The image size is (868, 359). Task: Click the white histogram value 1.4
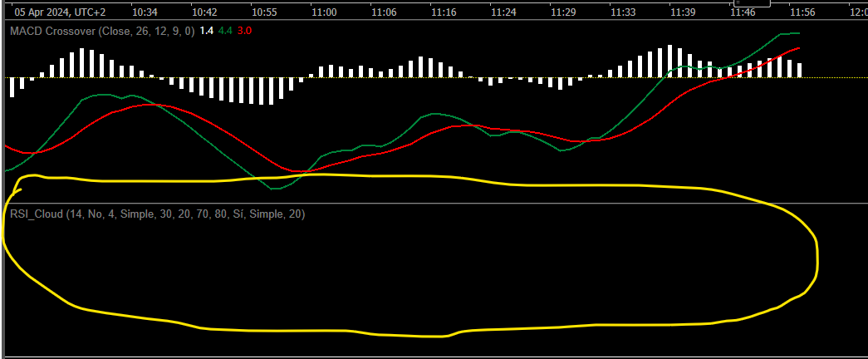(x=206, y=31)
